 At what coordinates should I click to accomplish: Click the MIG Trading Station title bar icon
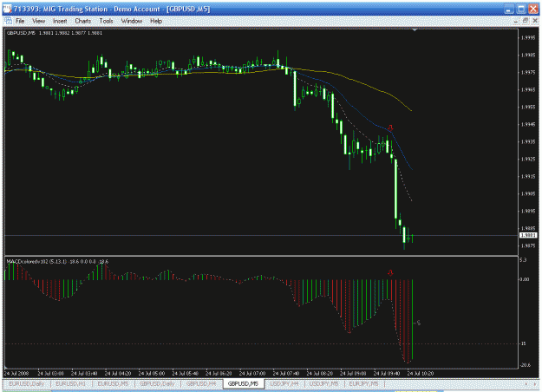[7, 9]
